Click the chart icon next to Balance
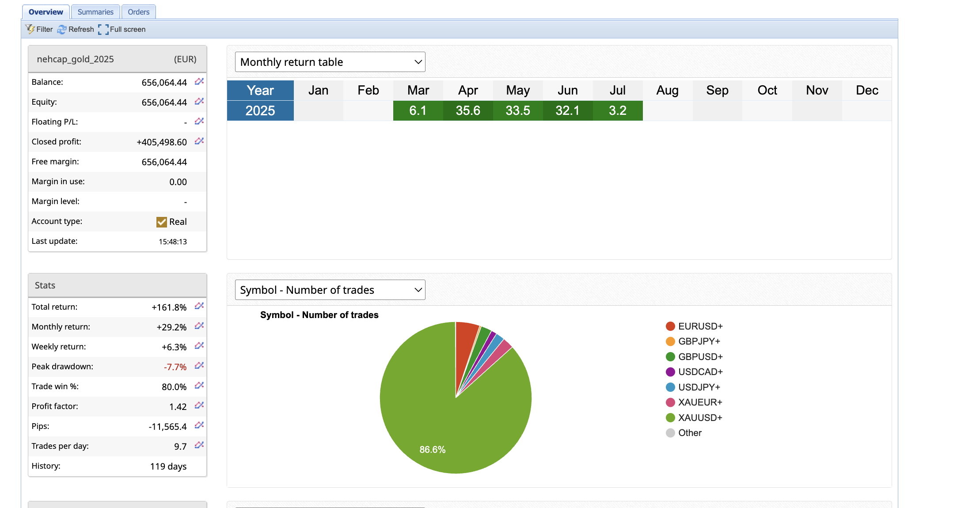Image resolution: width=980 pixels, height=508 pixels. (199, 82)
